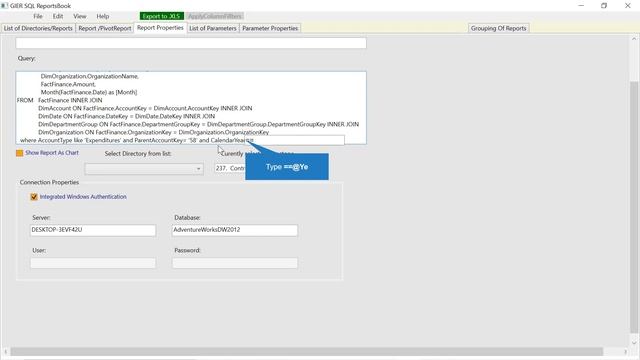This screenshot has width=640, height=360.
Task: Open the Edit menu
Action: point(58,16)
